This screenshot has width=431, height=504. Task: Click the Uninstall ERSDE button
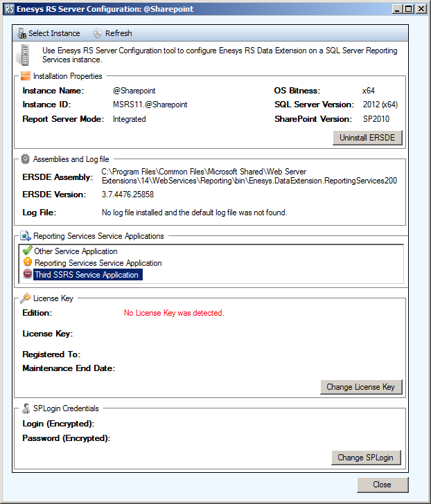(367, 138)
